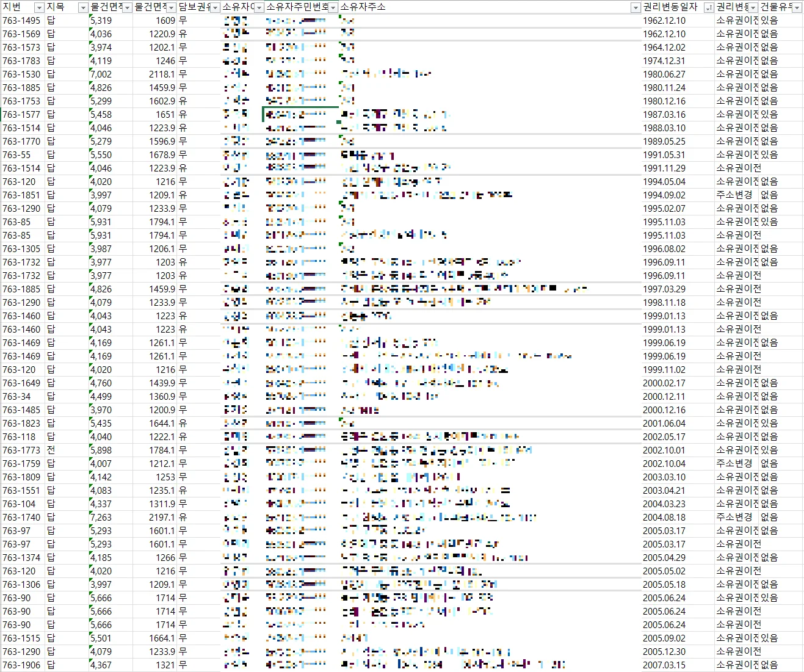The image size is (804, 672).
Task: Select cell 763-1906
Action: 21,665
